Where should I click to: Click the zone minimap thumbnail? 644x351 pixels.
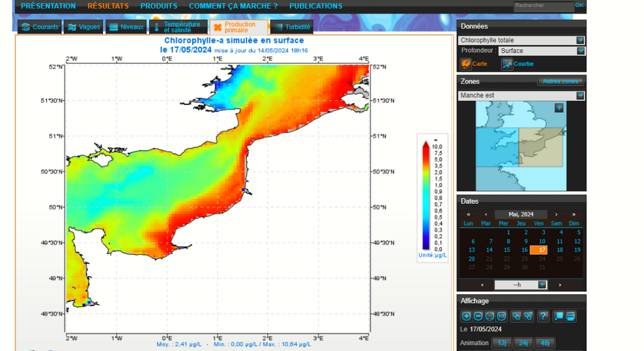point(521,146)
